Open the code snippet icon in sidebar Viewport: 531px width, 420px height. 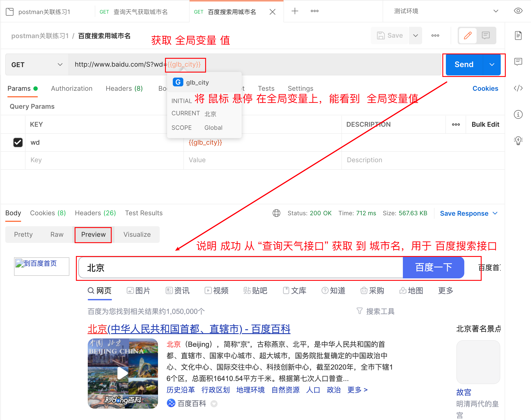point(518,88)
